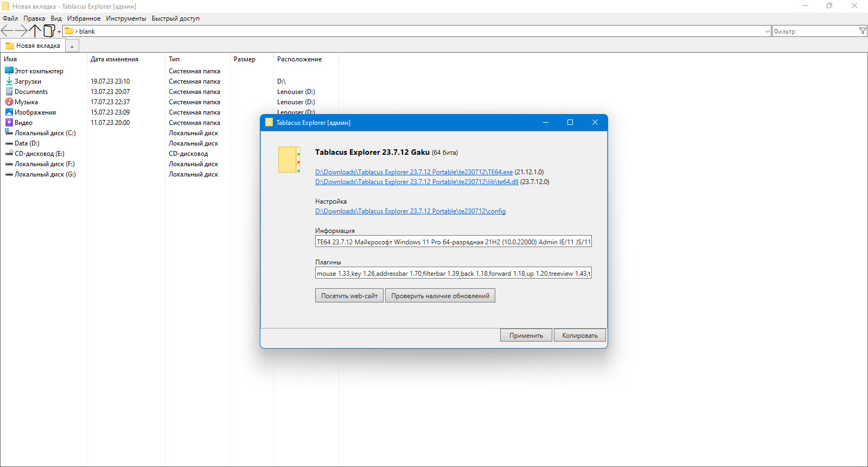
Task: Sort by the Имя column header
Action: coord(43,59)
